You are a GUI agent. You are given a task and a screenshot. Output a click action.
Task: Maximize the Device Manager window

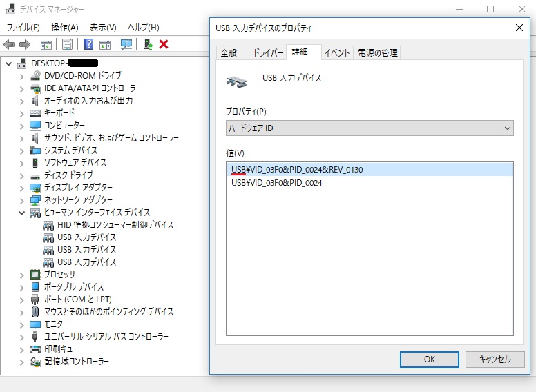[x=490, y=9]
